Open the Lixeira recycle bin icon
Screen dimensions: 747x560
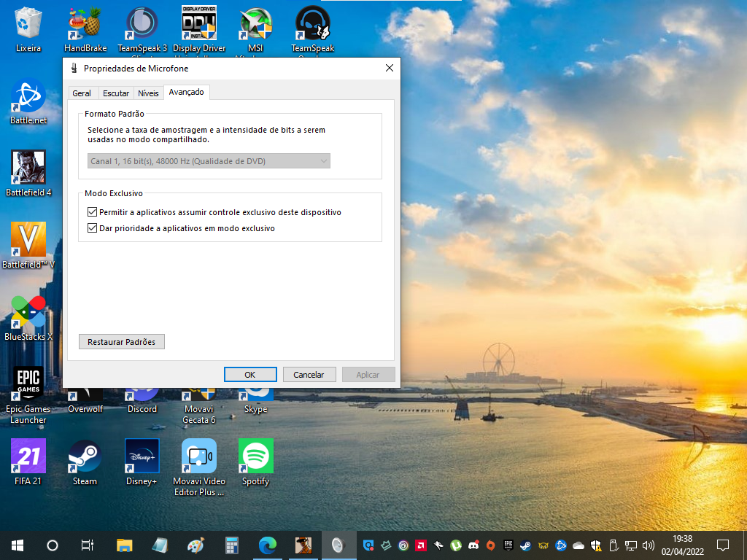[x=28, y=29]
